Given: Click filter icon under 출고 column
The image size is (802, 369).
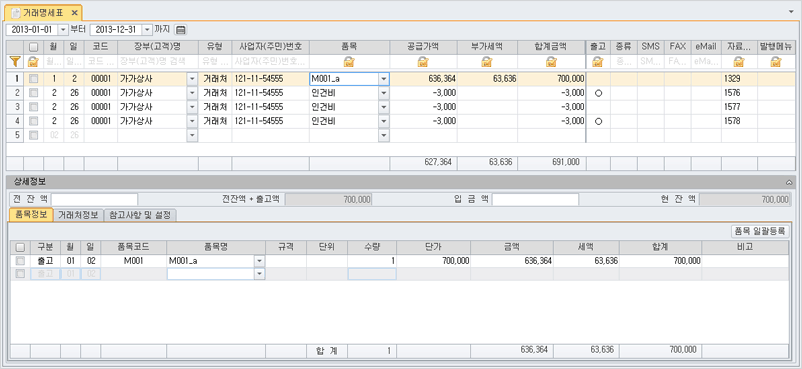Looking at the screenshot, I should click(597, 62).
